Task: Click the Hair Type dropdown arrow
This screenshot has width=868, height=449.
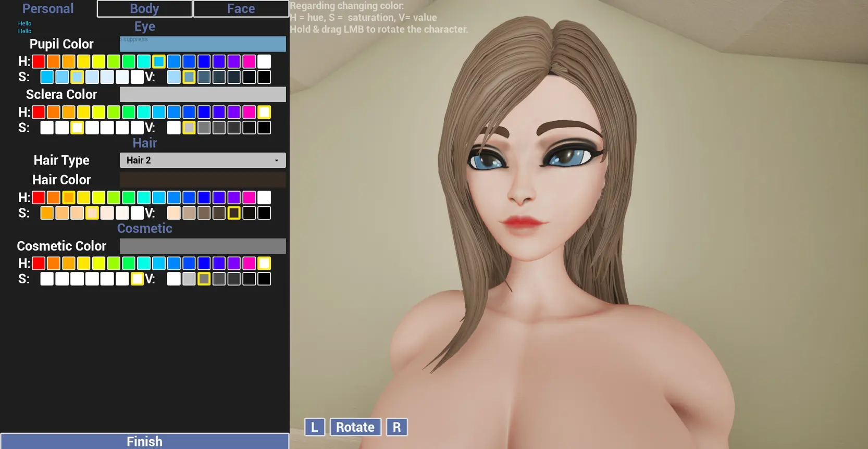Action: (277, 160)
